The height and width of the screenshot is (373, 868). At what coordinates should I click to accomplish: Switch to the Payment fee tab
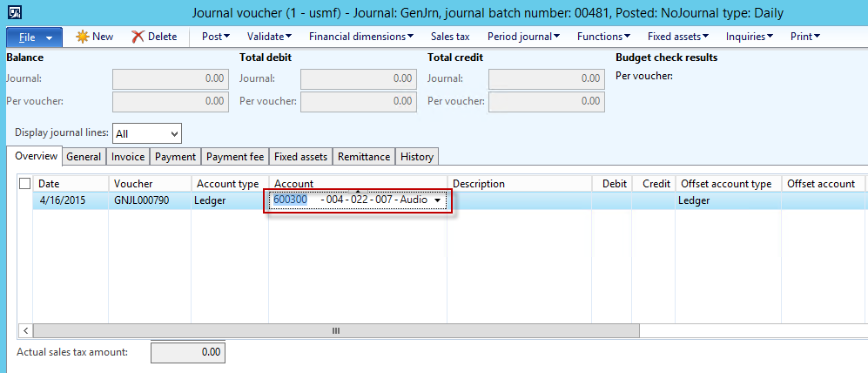(x=235, y=157)
